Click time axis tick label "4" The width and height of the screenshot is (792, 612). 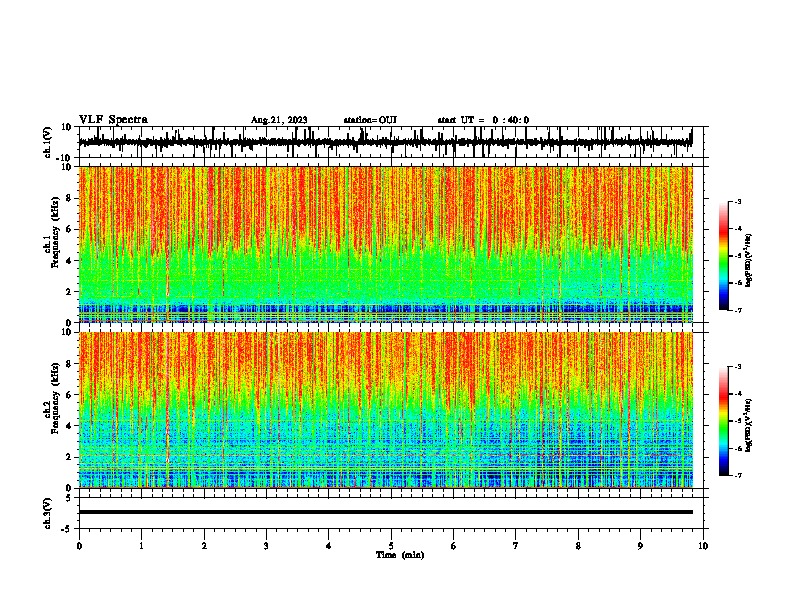[x=329, y=546]
